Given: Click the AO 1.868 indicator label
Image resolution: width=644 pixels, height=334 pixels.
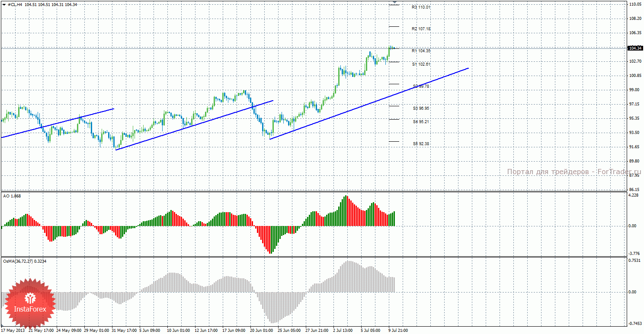Looking at the screenshot, I should point(12,196).
